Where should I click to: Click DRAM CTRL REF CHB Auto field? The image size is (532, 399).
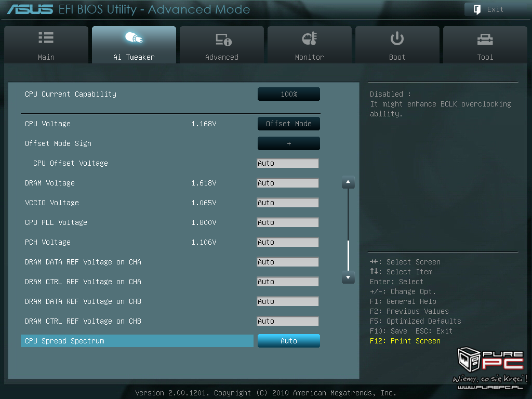click(x=288, y=321)
